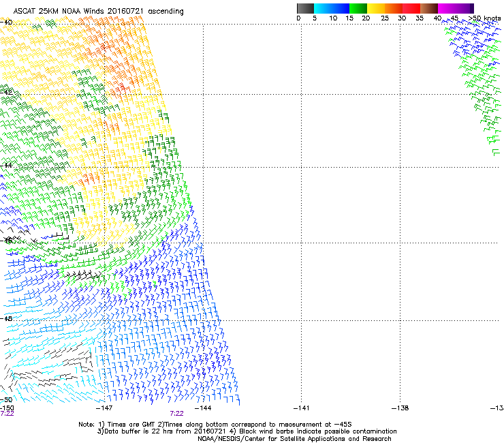Click the '-150' longitude label
This screenshot has width=504, height=443.
point(7,408)
